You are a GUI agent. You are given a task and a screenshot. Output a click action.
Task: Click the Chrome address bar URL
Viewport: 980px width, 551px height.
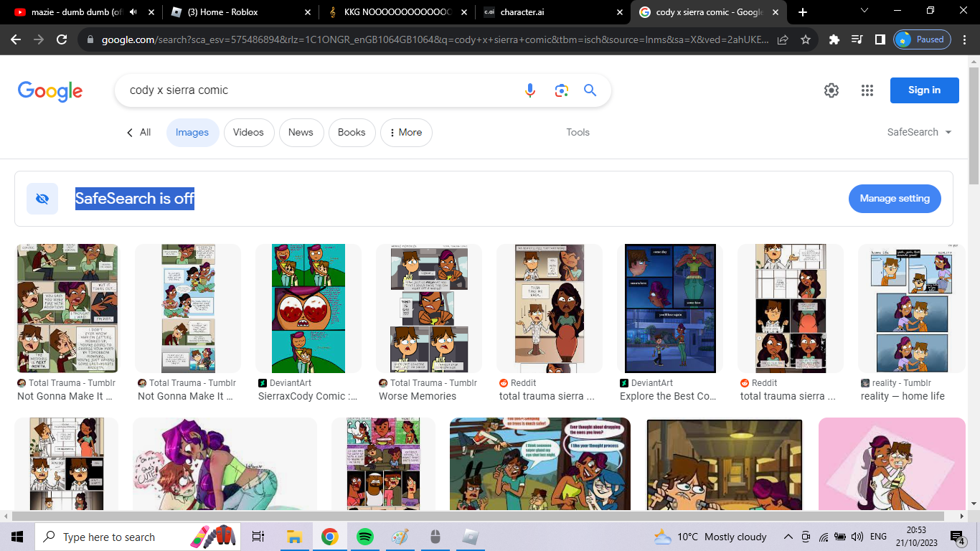(435, 39)
